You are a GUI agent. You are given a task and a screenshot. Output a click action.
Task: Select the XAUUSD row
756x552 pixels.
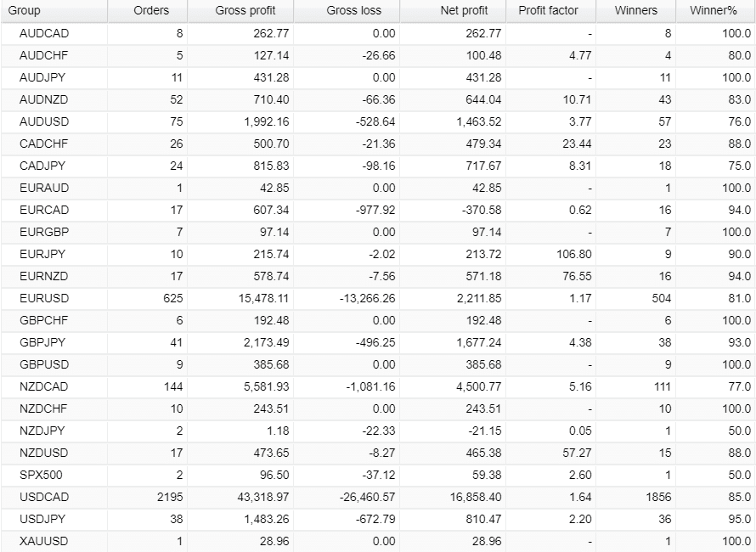pyautogui.click(x=378, y=542)
